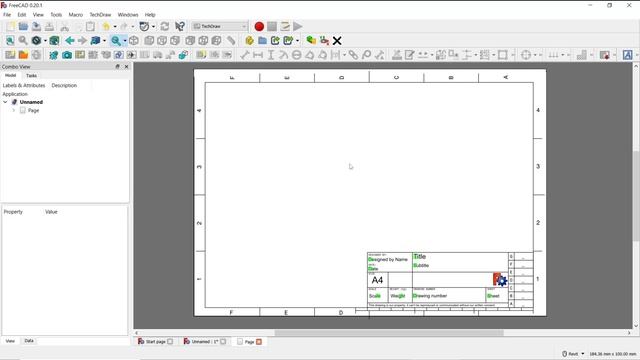Click the Fit all view icon
This screenshot has width=640, height=360.
point(10,40)
